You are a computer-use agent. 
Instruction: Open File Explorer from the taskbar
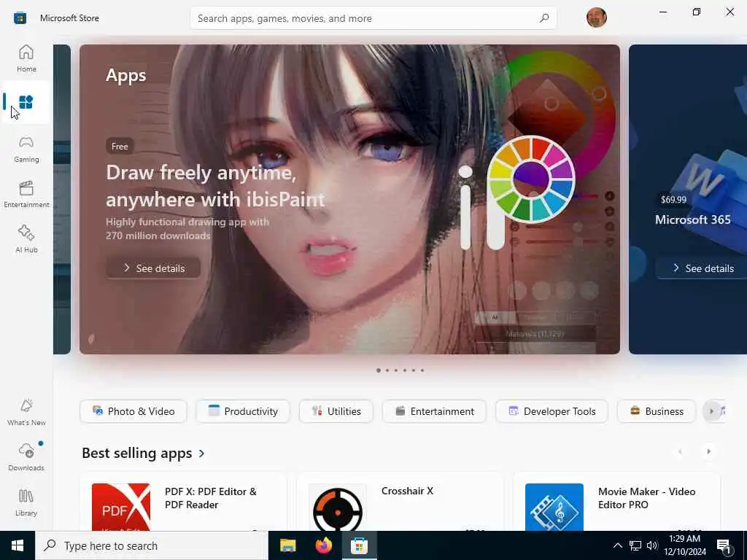pyautogui.click(x=287, y=545)
